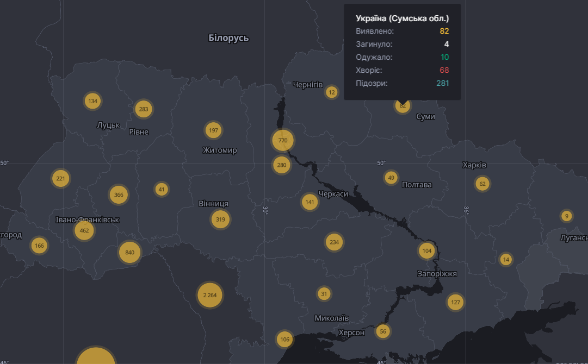588x364 pixels.
Task: Click the 840 cases bubble
Action: [129, 252]
